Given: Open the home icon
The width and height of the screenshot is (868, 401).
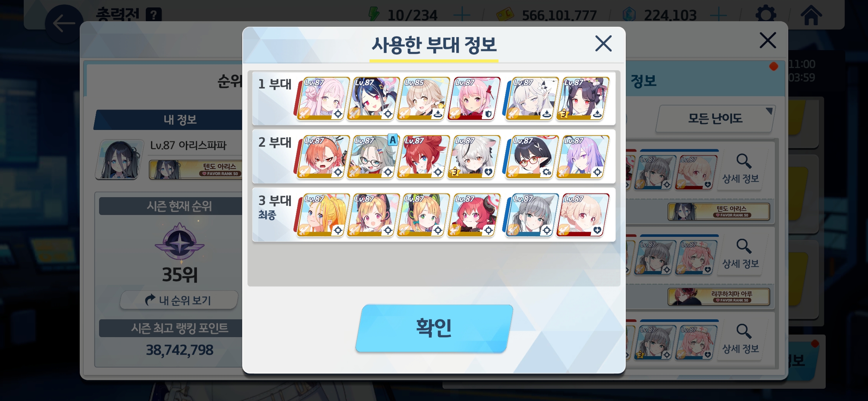Looking at the screenshot, I should pos(811,15).
